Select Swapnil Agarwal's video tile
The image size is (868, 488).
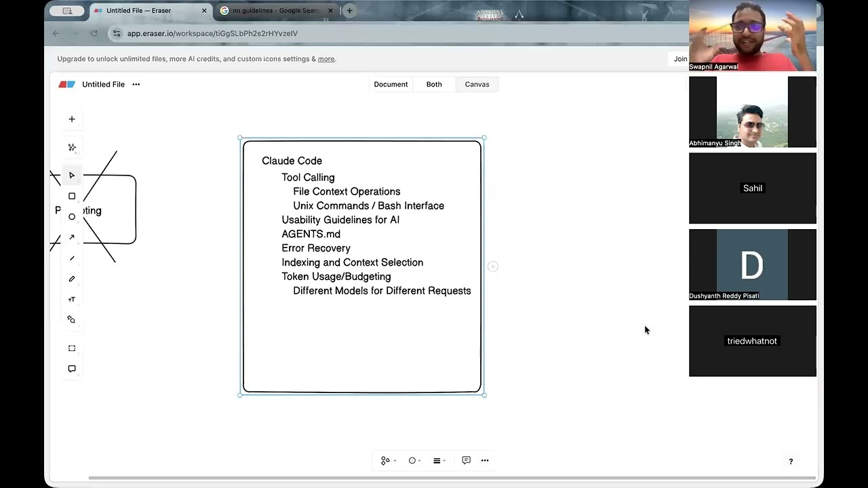[x=753, y=35]
